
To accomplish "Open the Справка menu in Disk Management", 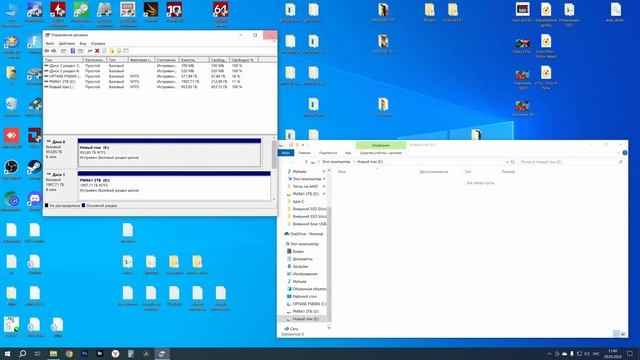I will 98,43.
